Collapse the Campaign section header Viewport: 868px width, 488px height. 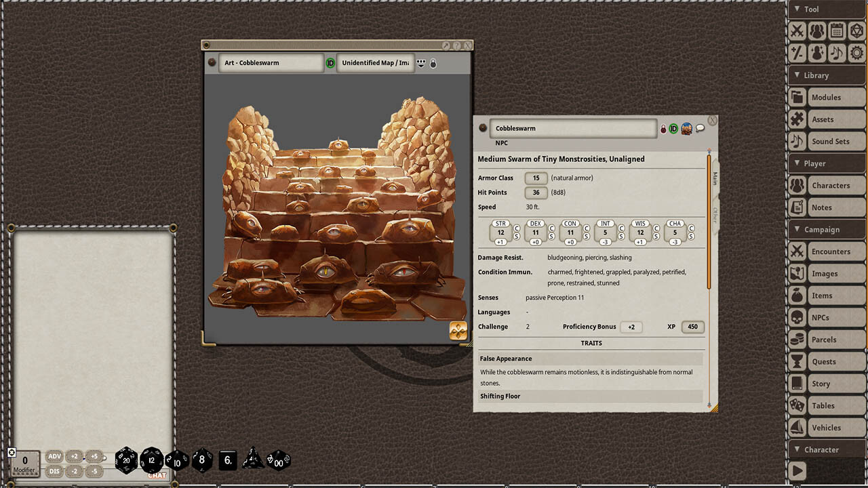[x=825, y=229]
